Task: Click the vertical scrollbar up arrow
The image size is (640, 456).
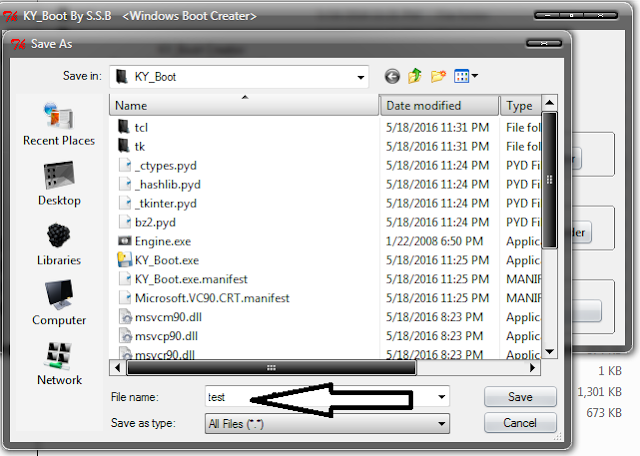Action: [549, 102]
